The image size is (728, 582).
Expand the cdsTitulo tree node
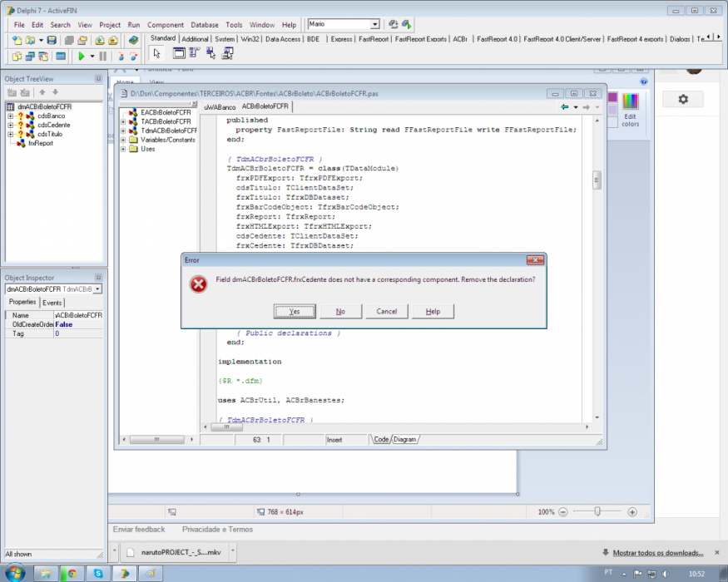click(10, 135)
